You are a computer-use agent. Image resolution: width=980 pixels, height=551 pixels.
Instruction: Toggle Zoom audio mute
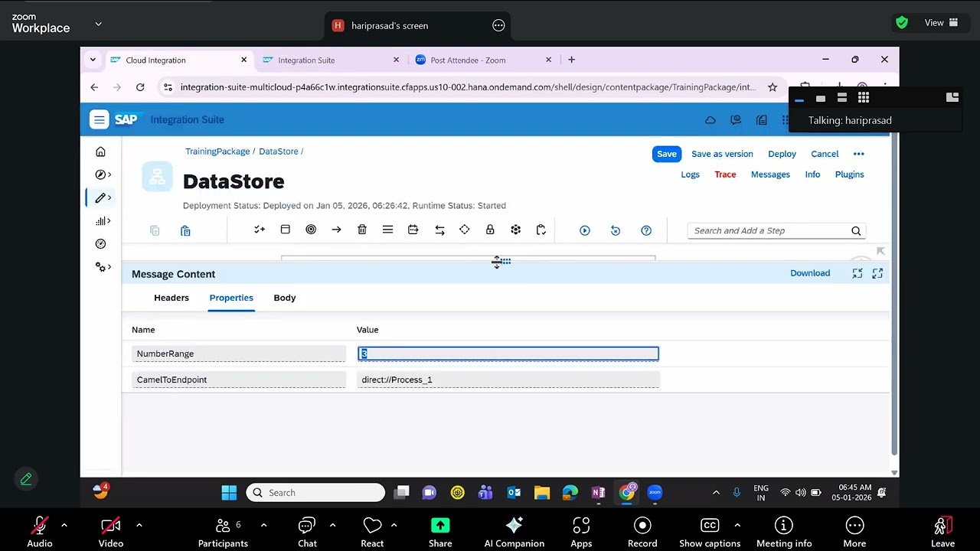point(39,532)
